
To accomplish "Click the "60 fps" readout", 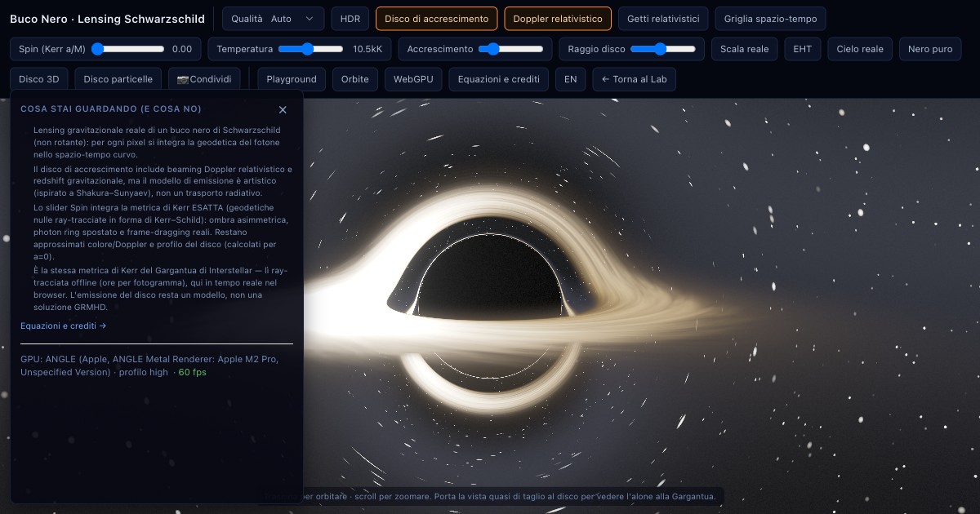I will 192,372.
